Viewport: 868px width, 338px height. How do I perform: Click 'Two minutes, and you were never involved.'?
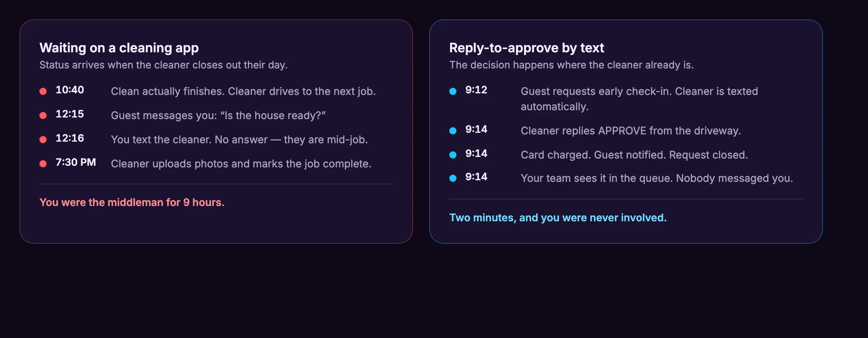(x=558, y=218)
